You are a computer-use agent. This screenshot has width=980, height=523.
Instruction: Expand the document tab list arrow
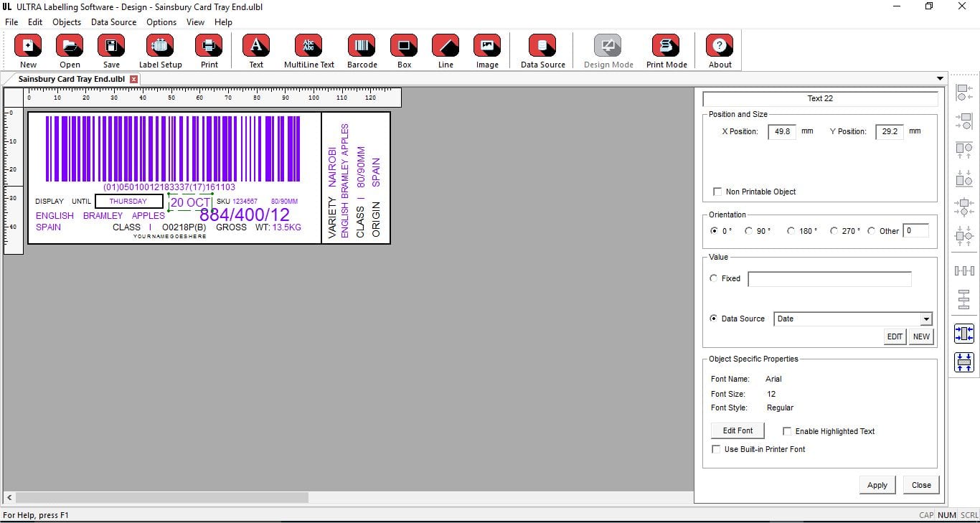940,79
